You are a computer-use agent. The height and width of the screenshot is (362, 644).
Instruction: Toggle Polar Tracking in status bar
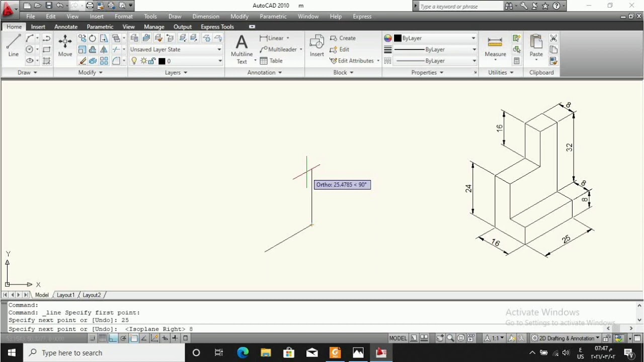click(123, 338)
